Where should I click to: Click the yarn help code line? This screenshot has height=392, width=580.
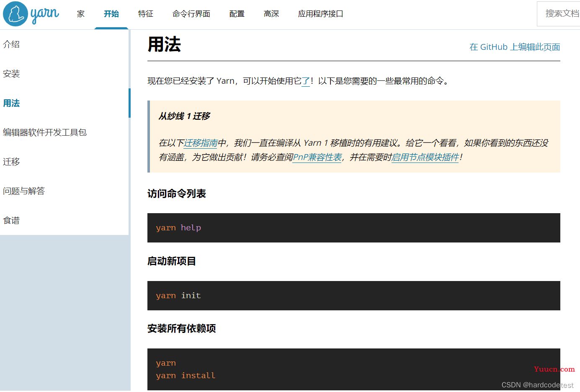tap(178, 228)
